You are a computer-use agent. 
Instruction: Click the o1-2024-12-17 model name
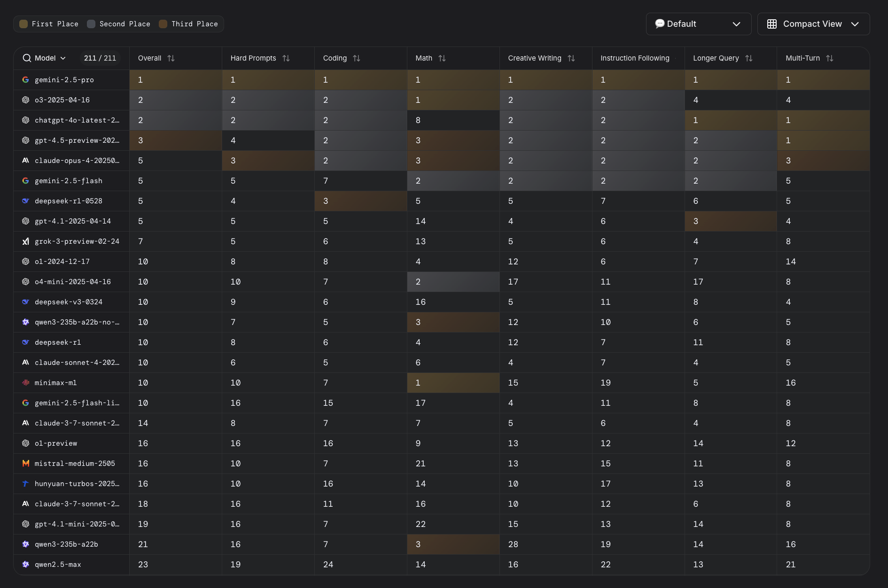tap(62, 262)
